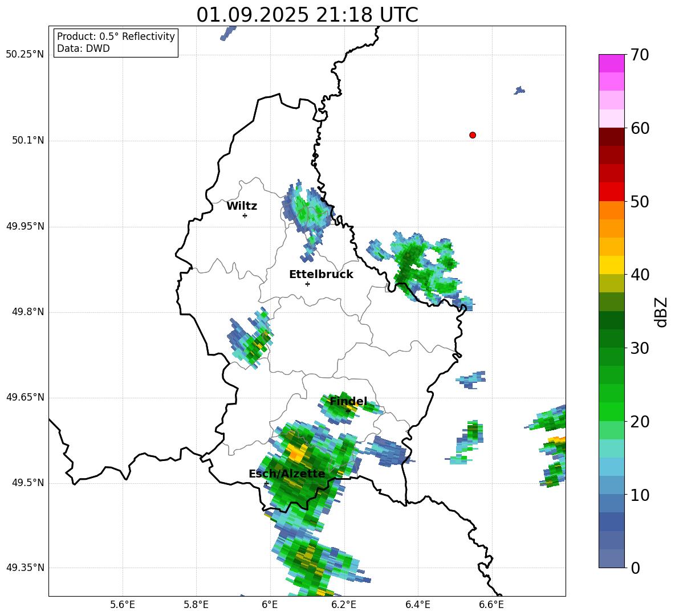
Task: Click the red dot marker on the map
Action: pos(472,135)
